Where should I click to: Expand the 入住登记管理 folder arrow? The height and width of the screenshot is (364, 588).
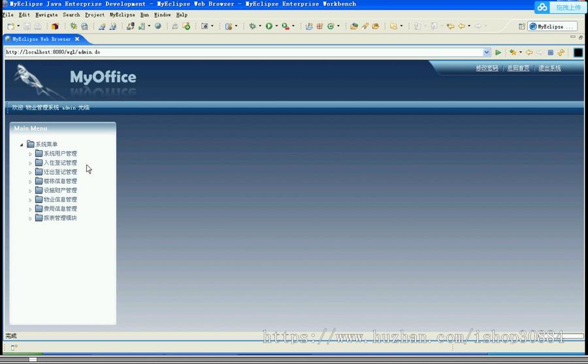tap(30, 163)
